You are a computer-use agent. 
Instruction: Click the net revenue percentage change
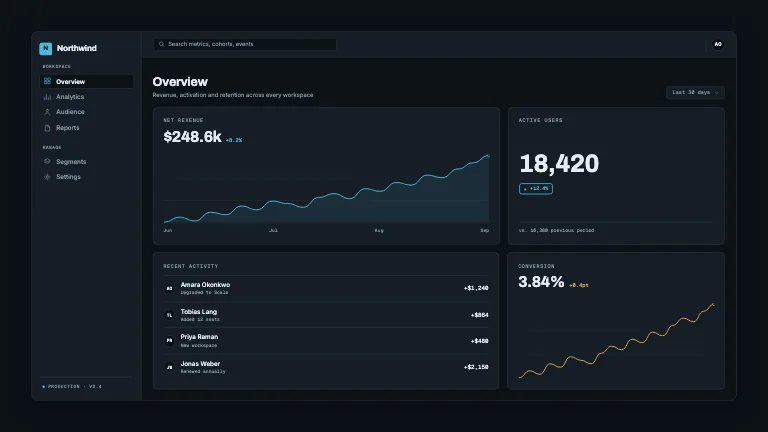click(234, 140)
